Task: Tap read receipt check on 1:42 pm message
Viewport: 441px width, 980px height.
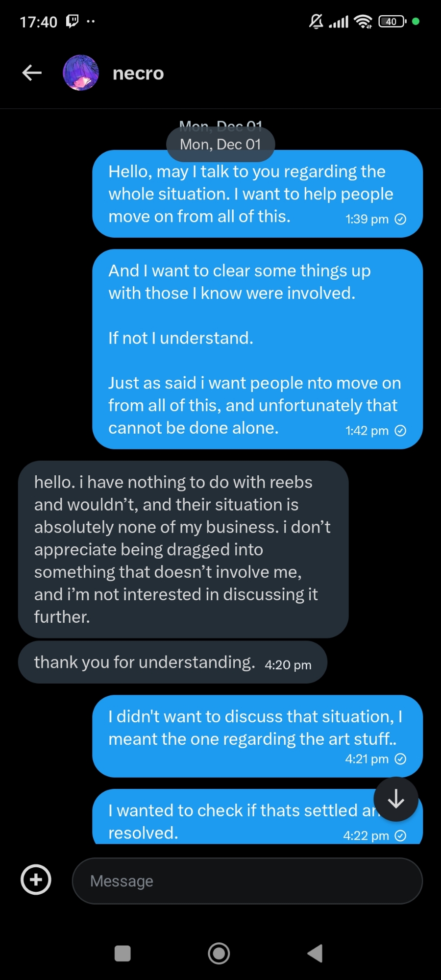Action: tap(400, 431)
